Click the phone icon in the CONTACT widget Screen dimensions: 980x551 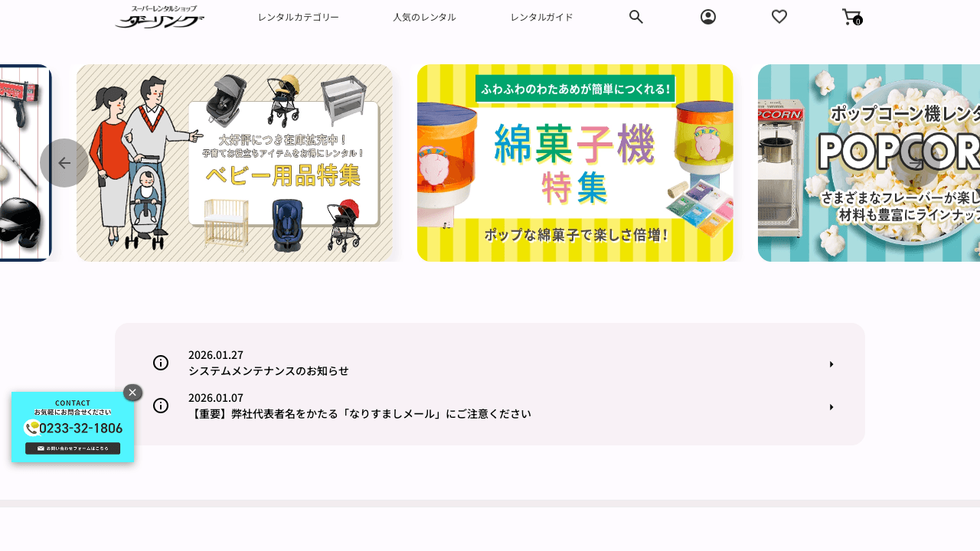31,428
